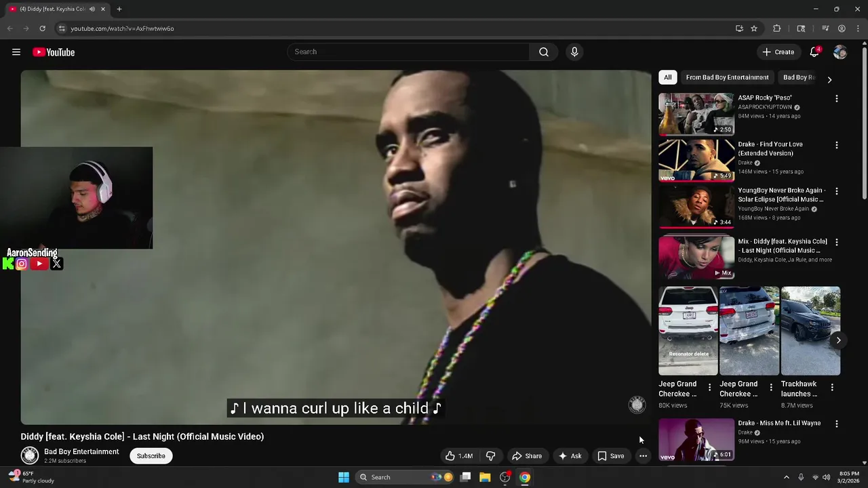Image resolution: width=868 pixels, height=488 pixels.
Task: Click the Create button
Action: (778, 52)
